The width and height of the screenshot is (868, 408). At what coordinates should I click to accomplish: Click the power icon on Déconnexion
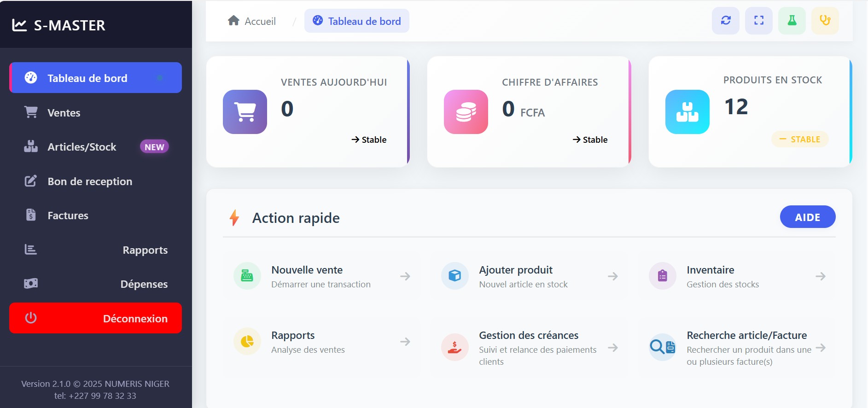[x=31, y=318]
